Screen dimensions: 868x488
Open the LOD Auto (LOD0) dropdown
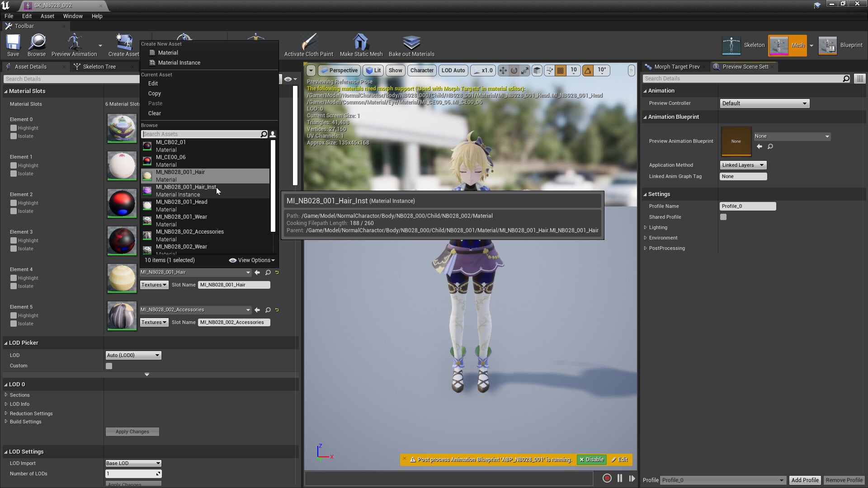(133, 355)
